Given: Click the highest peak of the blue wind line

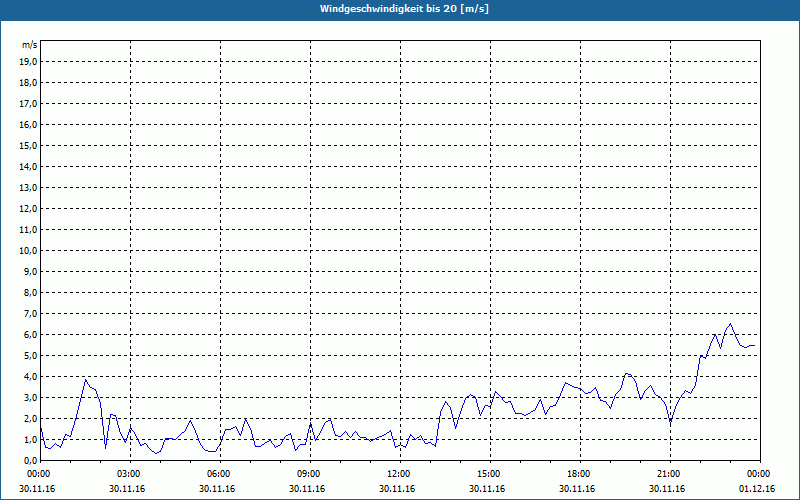Looking at the screenshot, I should 730,324.
